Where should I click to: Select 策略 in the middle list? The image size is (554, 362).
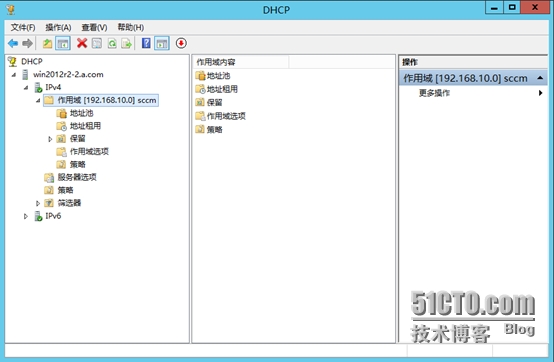214,130
